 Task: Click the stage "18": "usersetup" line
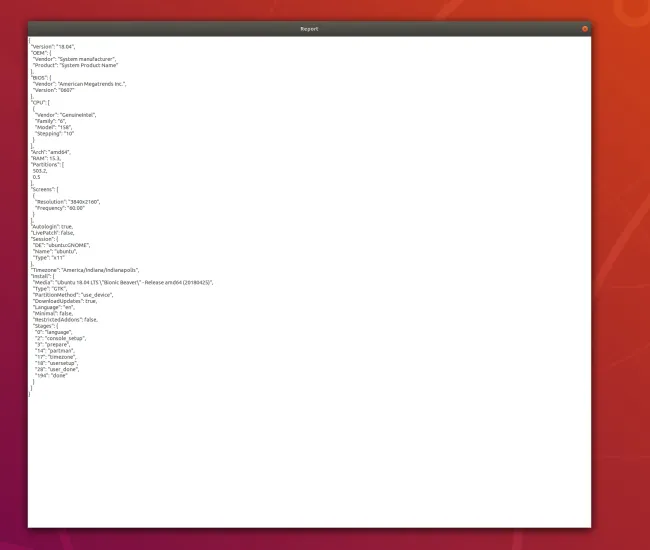(x=56, y=364)
